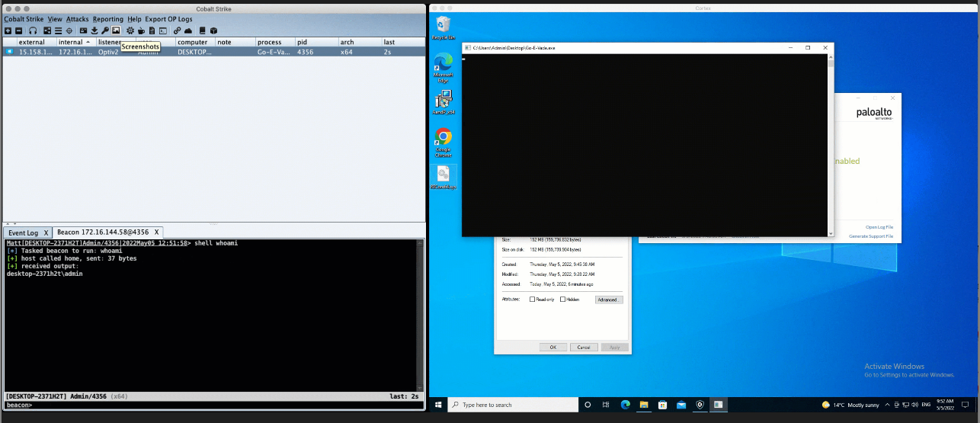Close the Event Log tab with X
The height and width of the screenshot is (423, 980).
(46, 232)
